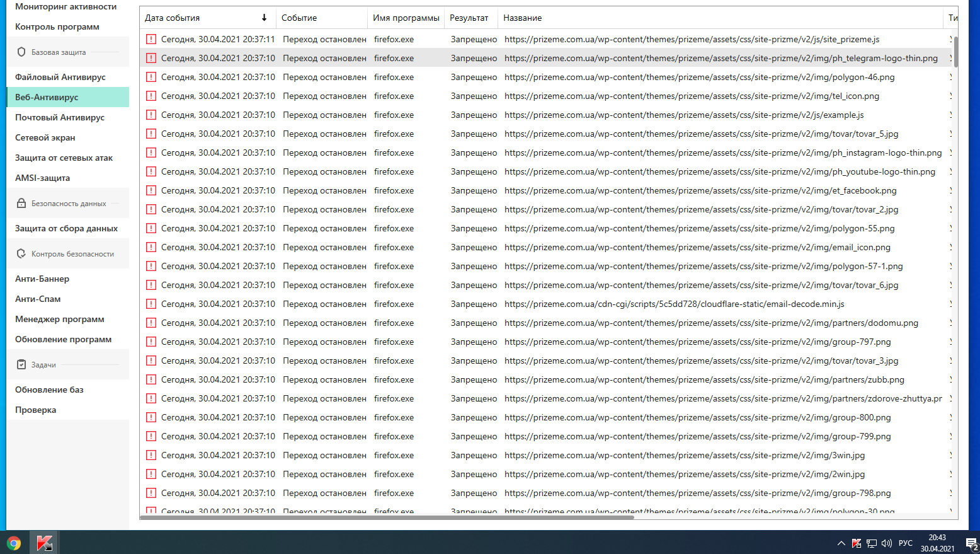980x554 pixels.
Task: Open Защита от сбора данных
Action: click(x=66, y=228)
